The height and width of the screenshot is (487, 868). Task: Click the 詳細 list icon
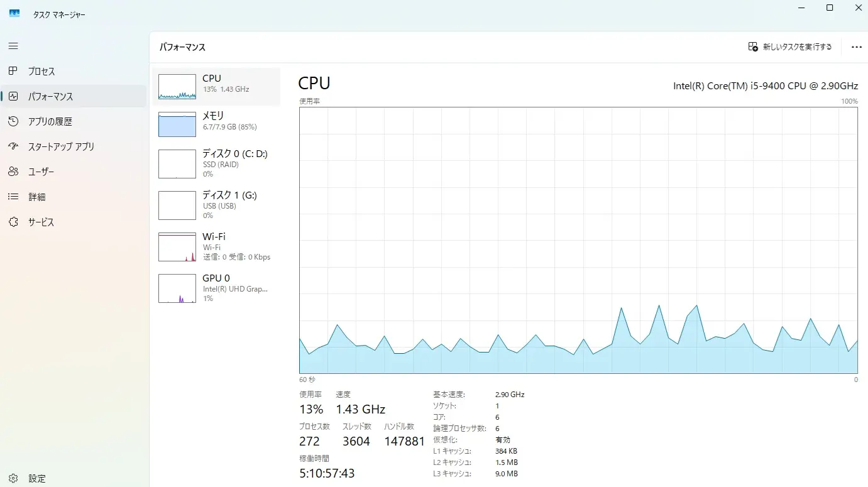[x=13, y=197]
